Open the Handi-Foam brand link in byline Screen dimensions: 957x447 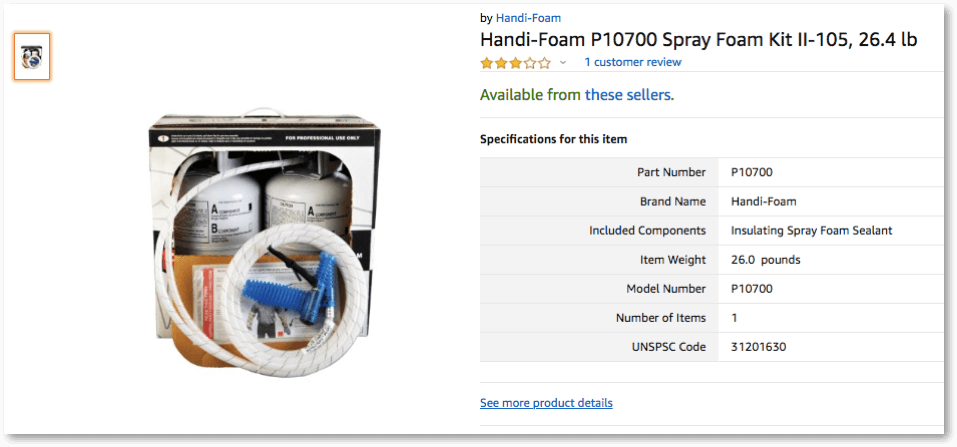tap(529, 18)
